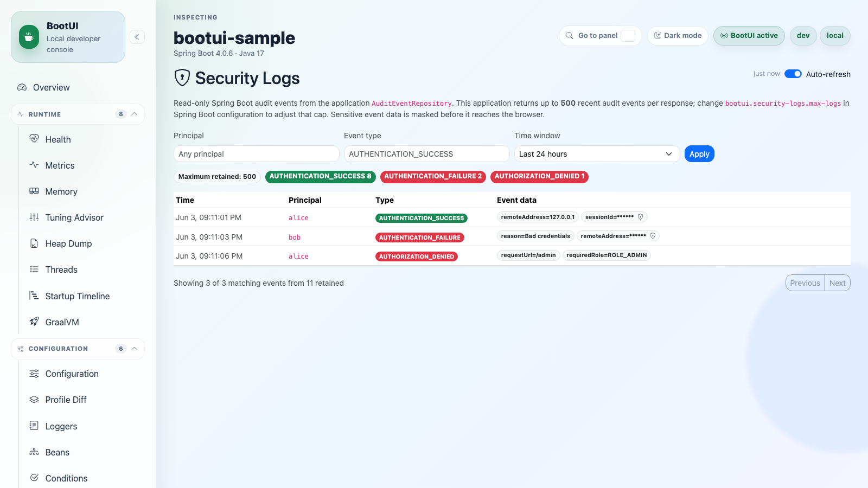The height and width of the screenshot is (488, 868).
Task: Open the Time window dropdown
Action: pyautogui.click(x=597, y=154)
